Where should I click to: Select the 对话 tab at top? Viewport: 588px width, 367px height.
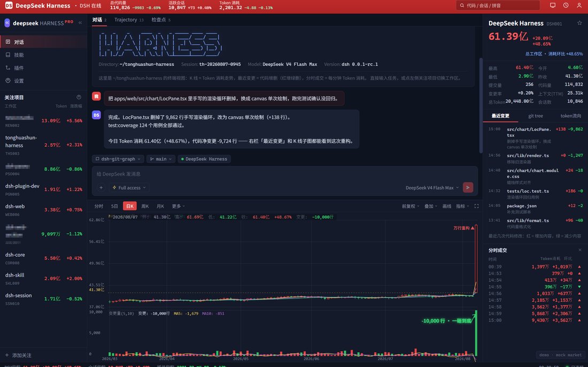[99, 20]
